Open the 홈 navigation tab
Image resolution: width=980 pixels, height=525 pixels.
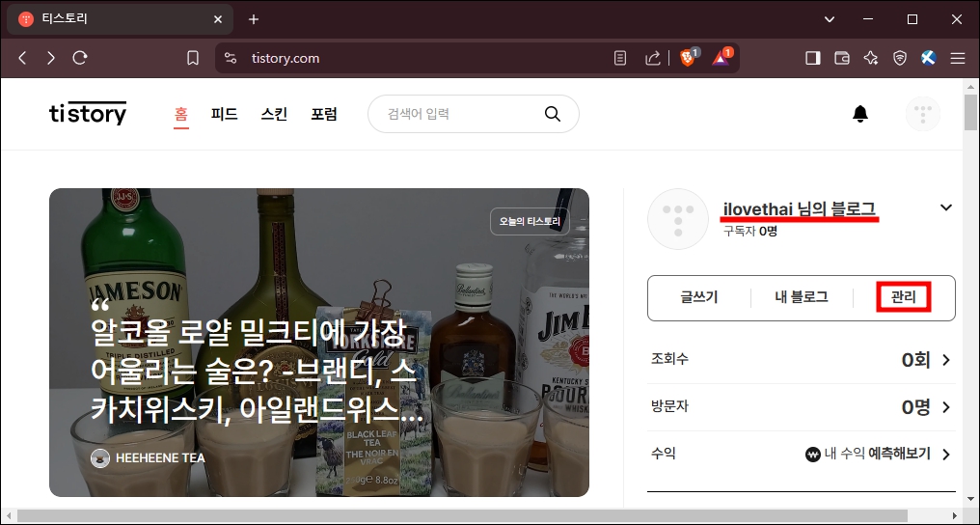tap(181, 115)
